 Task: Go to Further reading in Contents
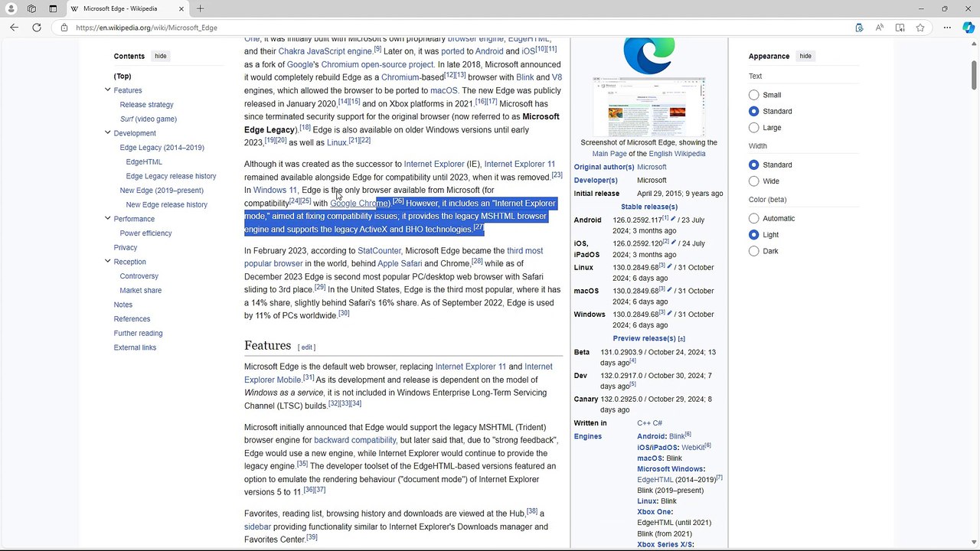click(x=138, y=333)
